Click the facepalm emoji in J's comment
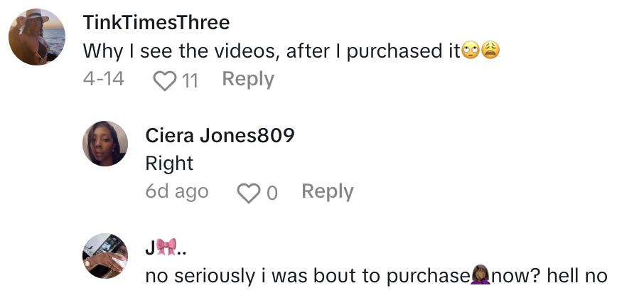Screen dimensions: 644x293 coord(481,275)
